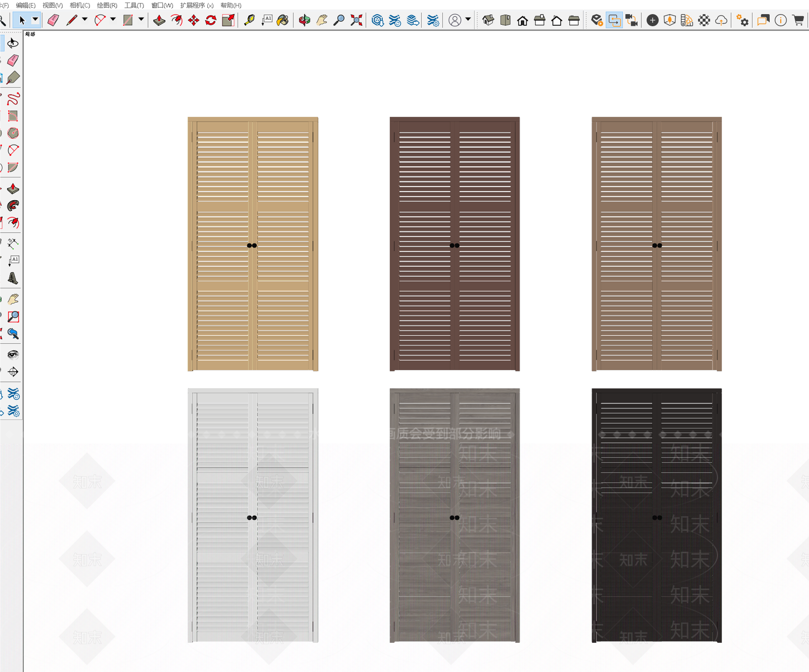Select the white louvered door model
This screenshot has height=672, width=809.
click(253, 516)
